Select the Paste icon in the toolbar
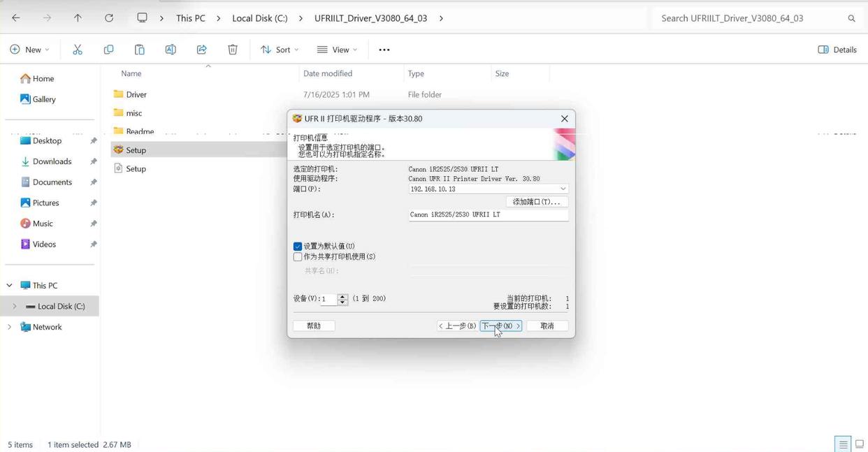 (x=139, y=49)
